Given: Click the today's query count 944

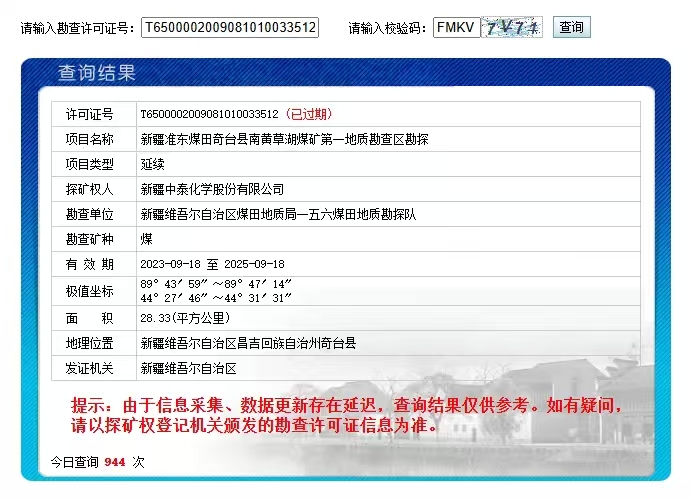Looking at the screenshot, I should tap(115, 462).
